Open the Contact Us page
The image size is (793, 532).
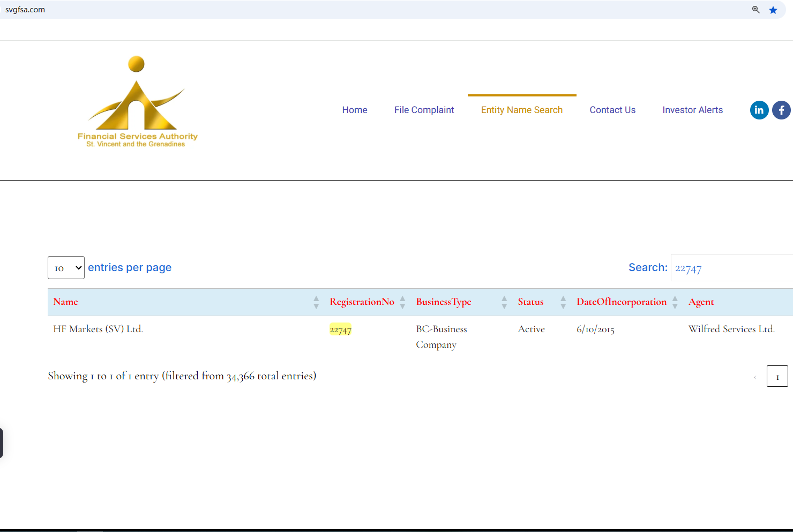click(x=612, y=110)
